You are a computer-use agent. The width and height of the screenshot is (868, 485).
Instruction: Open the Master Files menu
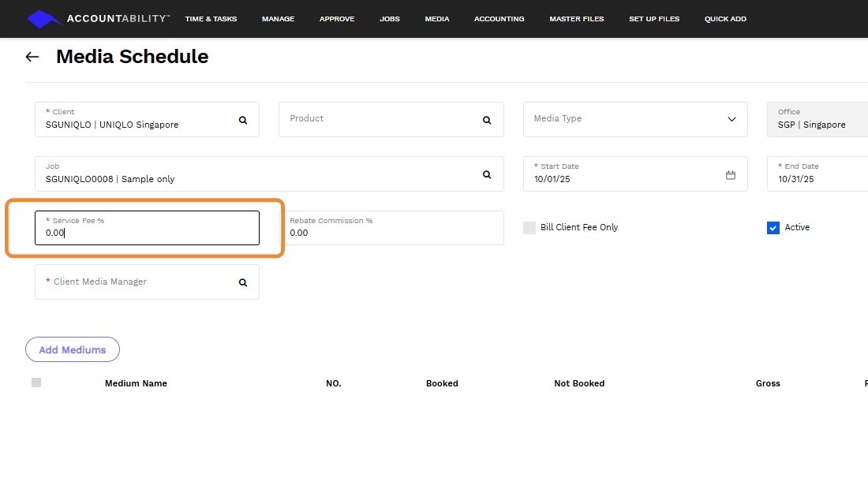576,19
